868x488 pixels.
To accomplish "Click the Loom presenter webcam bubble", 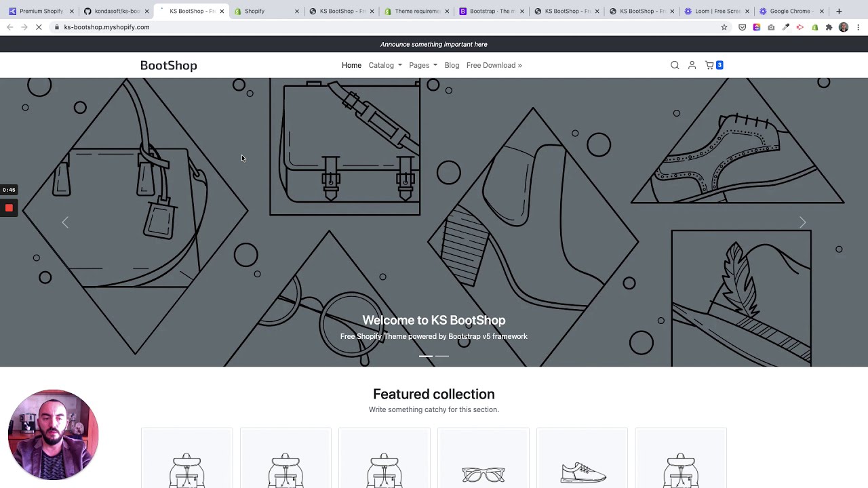I will [54, 434].
